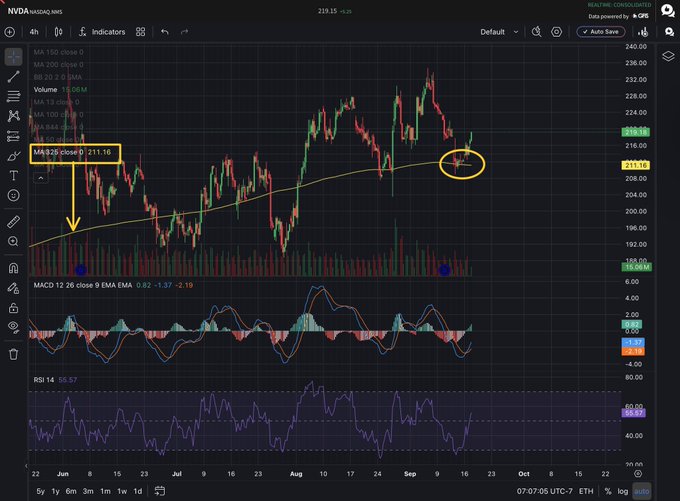Click the green 0.82 MACD value label
Viewport: 680px width, 501px height.
click(632, 324)
